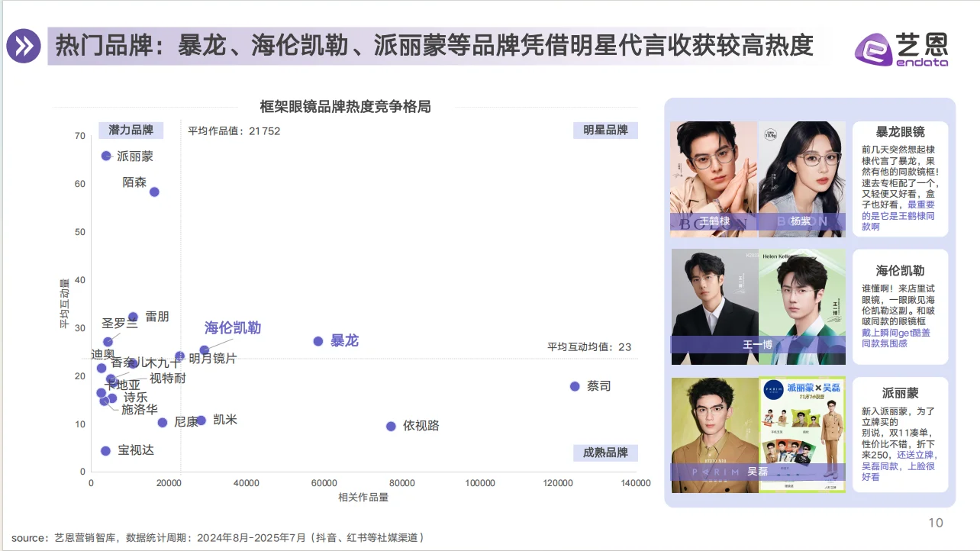The width and height of the screenshot is (980, 551).
Task: Select the 蔡司 label in the chart
Action: 599,386
